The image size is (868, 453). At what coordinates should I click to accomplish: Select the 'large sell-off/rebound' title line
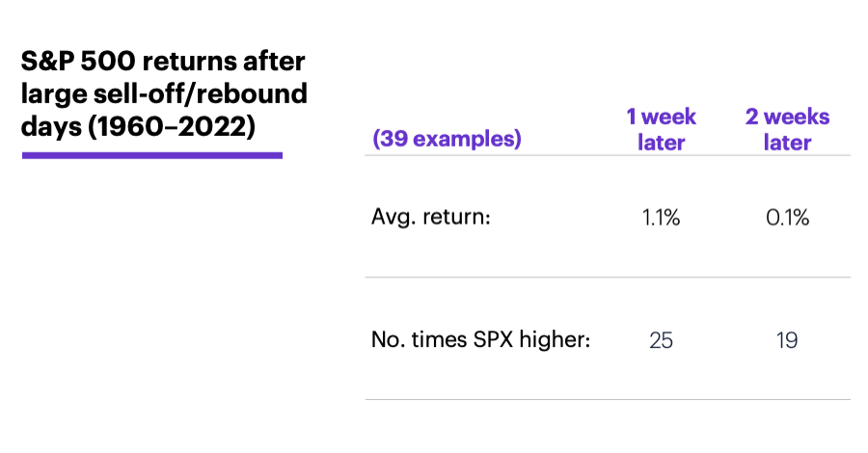point(164,93)
